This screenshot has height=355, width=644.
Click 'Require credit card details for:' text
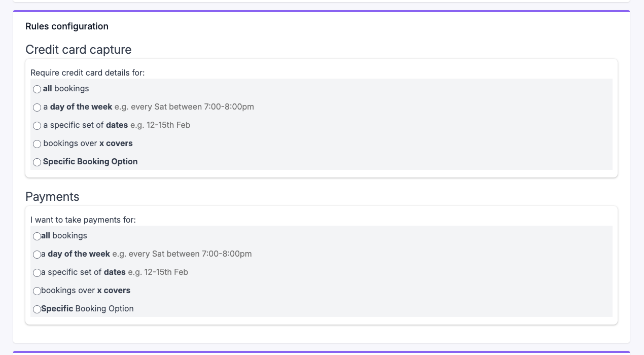pos(87,73)
